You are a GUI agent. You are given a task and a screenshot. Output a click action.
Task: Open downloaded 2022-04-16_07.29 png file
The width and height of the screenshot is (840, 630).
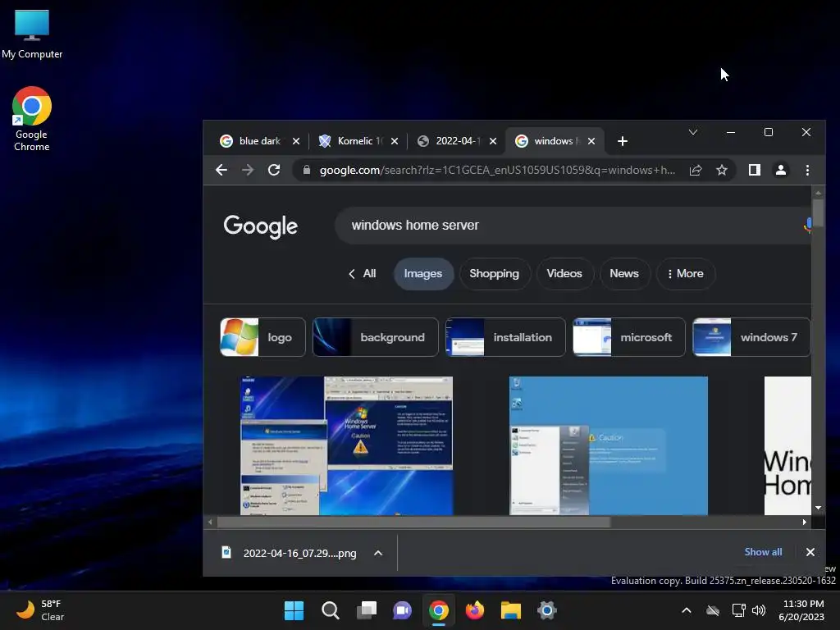(291, 554)
